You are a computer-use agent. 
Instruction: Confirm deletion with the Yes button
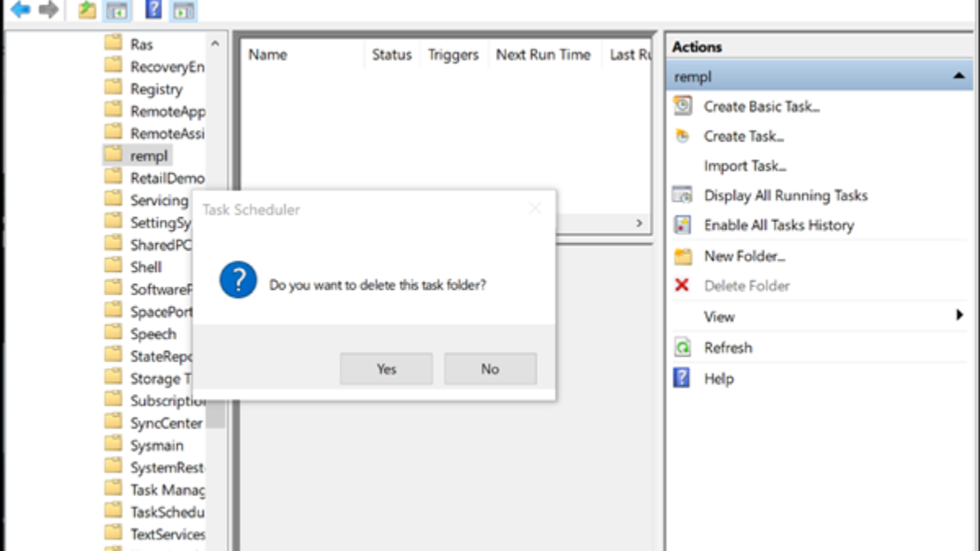click(386, 369)
